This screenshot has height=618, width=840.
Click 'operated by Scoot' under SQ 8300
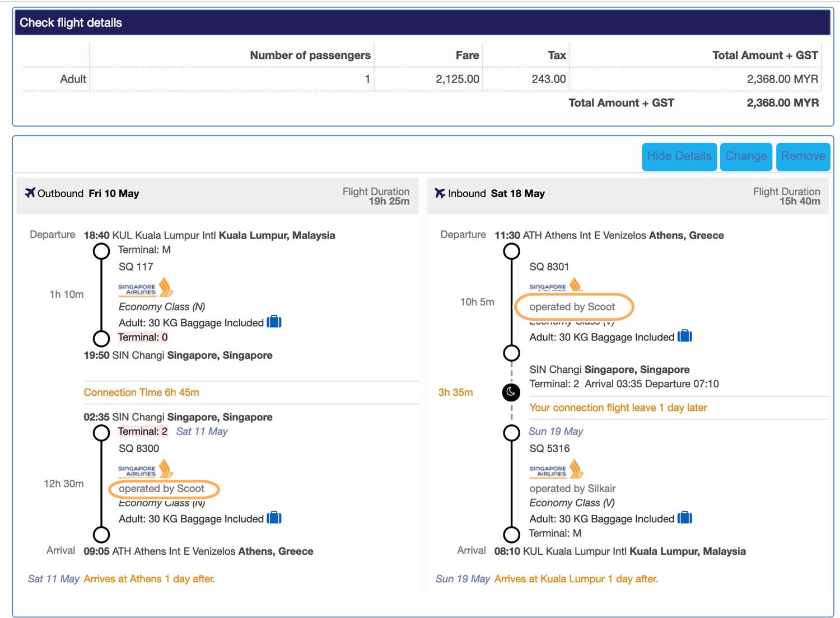pyautogui.click(x=161, y=489)
